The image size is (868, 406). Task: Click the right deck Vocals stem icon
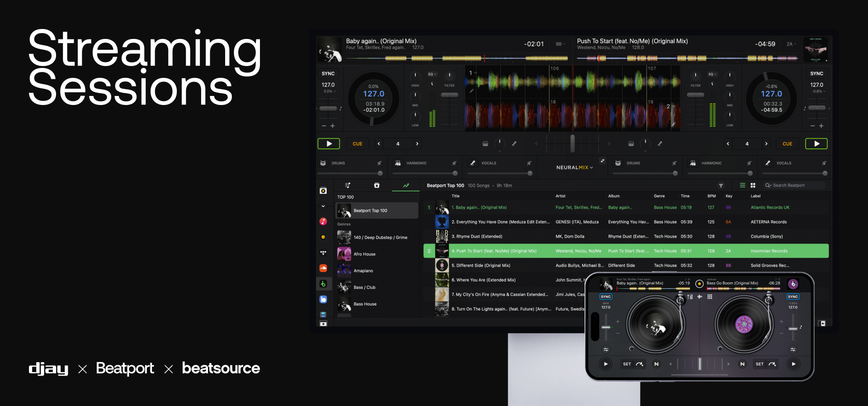[x=768, y=163]
